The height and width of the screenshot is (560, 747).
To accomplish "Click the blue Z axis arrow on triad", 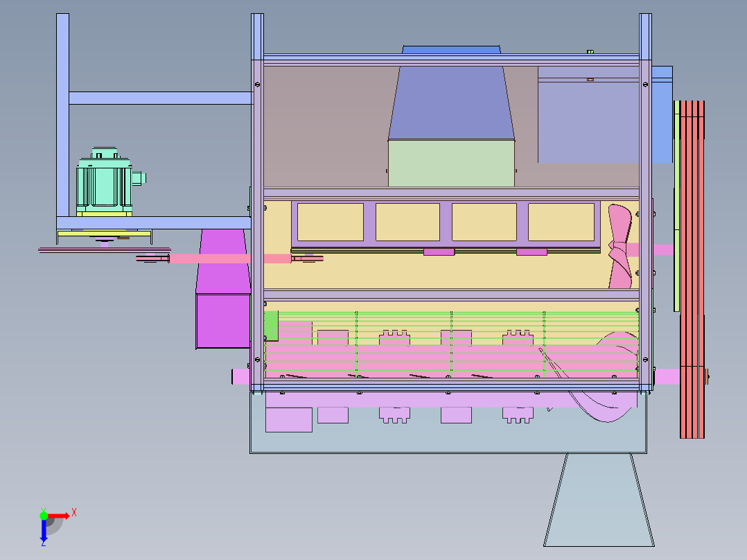I will click(44, 532).
